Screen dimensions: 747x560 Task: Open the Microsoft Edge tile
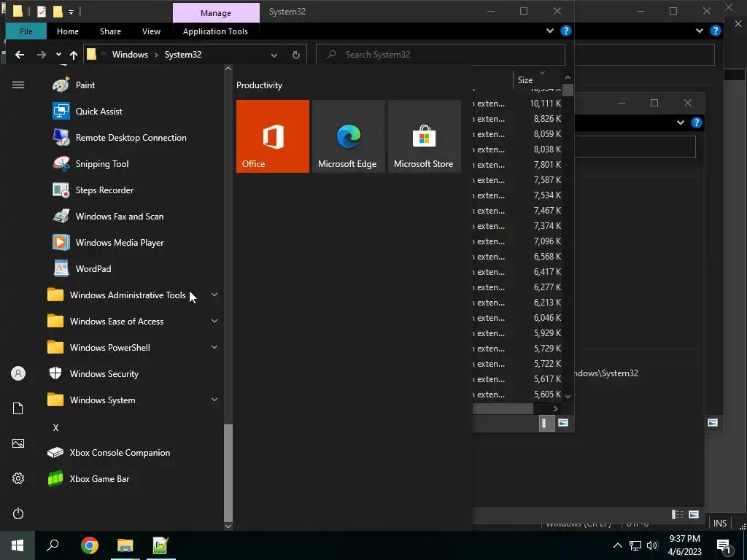348,136
